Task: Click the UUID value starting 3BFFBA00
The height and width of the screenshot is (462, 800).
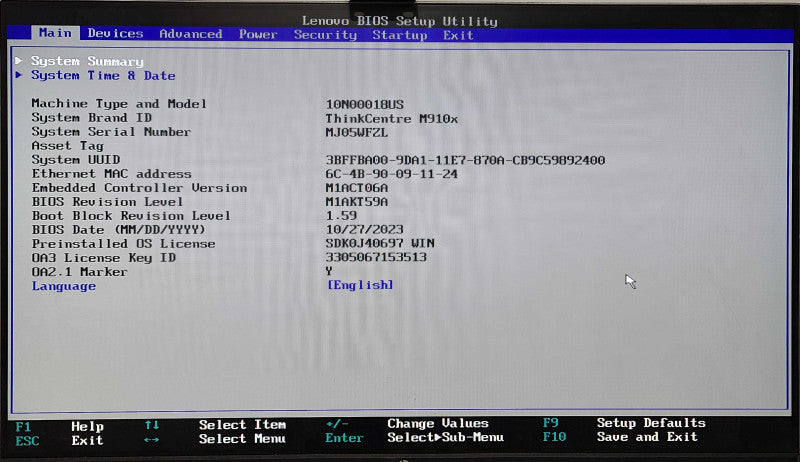Action: (x=465, y=160)
